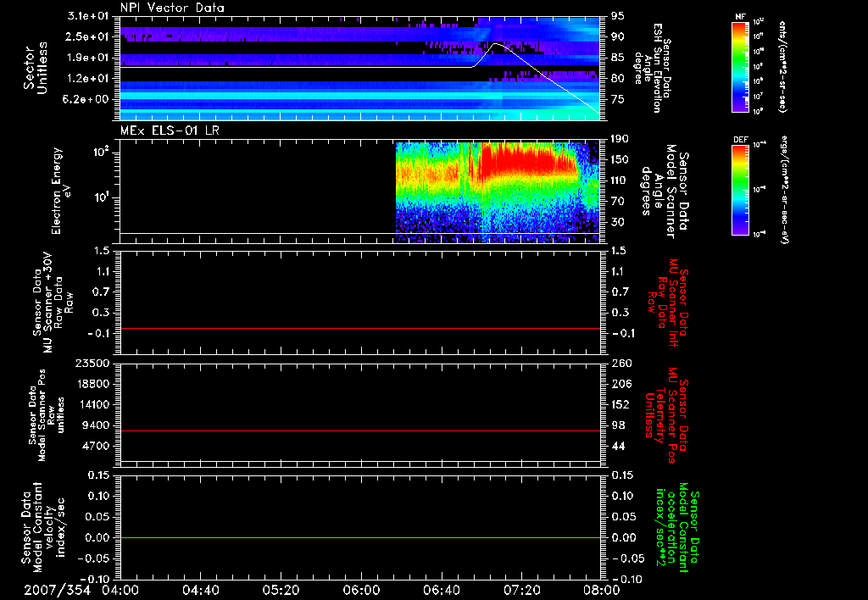The image size is (868, 600).
Task: Click the "Electron Energy eV" axis label
Action: (x=61, y=191)
